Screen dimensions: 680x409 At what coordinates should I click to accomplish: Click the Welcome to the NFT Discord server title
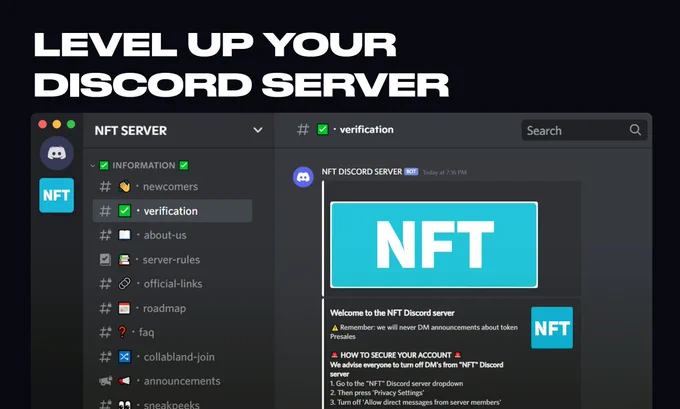392,313
